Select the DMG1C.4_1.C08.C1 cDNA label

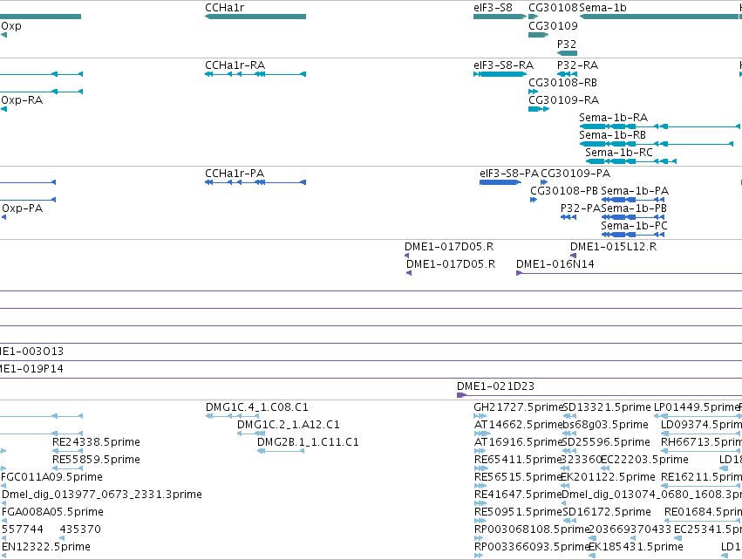(x=257, y=407)
